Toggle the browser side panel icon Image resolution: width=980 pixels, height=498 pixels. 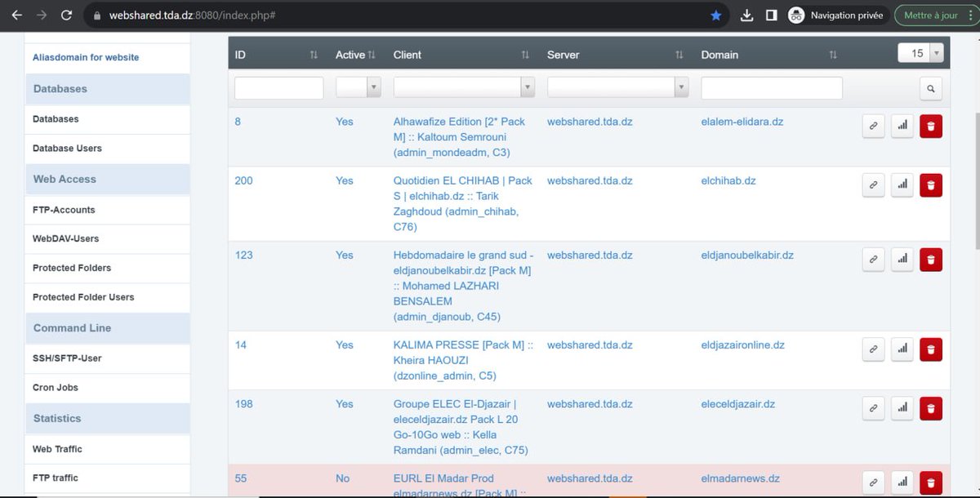[x=771, y=16]
